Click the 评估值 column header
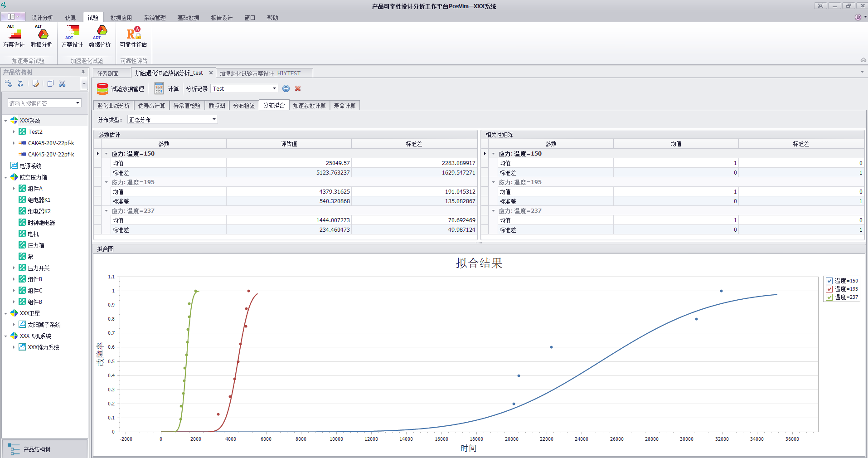Screen dimensions: 868x458 point(289,144)
